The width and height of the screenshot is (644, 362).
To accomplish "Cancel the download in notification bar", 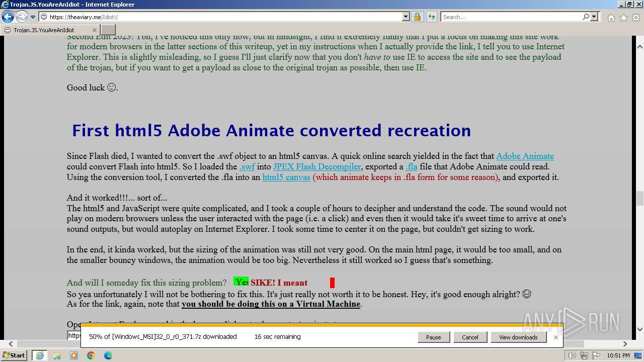I will (x=470, y=337).
